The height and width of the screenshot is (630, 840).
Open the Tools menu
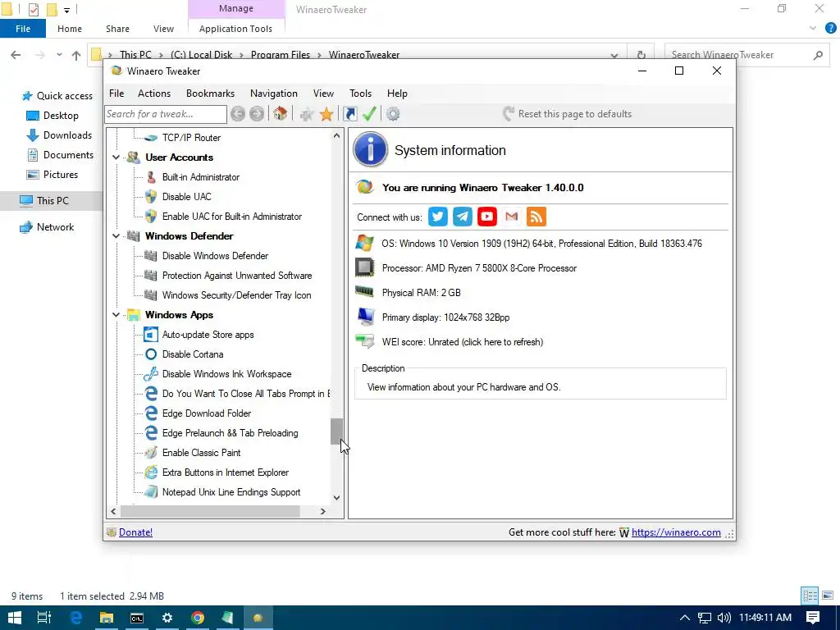[x=361, y=94]
